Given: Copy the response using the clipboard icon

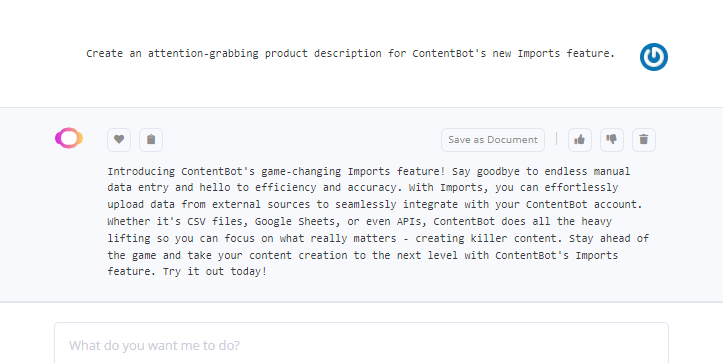Looking at the screenshot, I should pos(151,140).
